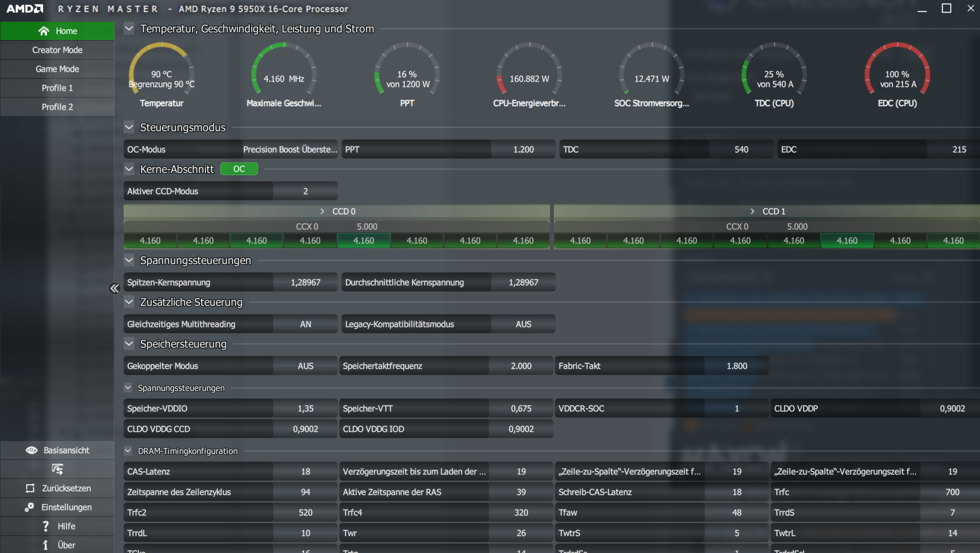Image resolution: width=980 pixels, height=553 pixels.
Task: Expand the CCD 0 chevron
Action: (322, 211)
